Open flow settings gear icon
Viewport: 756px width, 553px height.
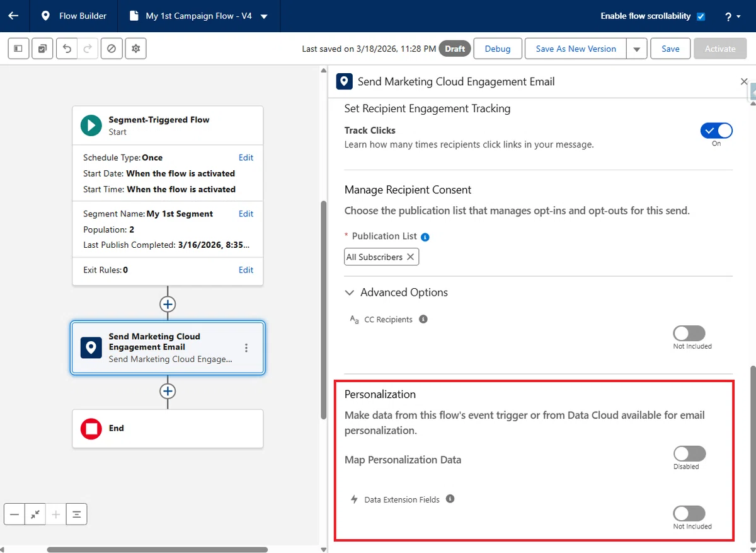pyautogui.click(x=135, y=49)
